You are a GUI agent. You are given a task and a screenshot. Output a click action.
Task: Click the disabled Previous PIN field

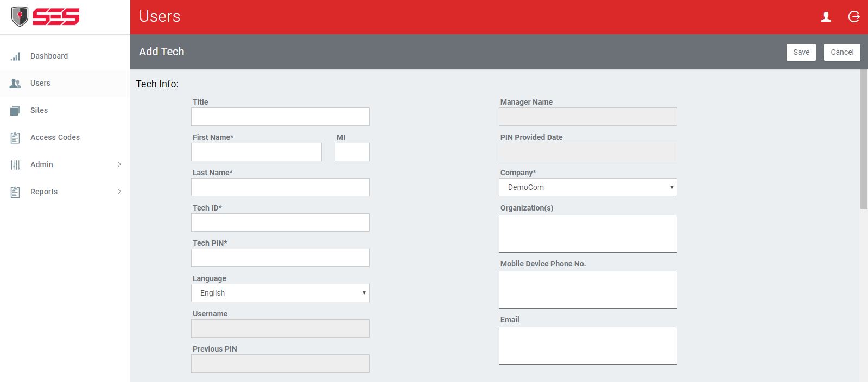(280, 364)
